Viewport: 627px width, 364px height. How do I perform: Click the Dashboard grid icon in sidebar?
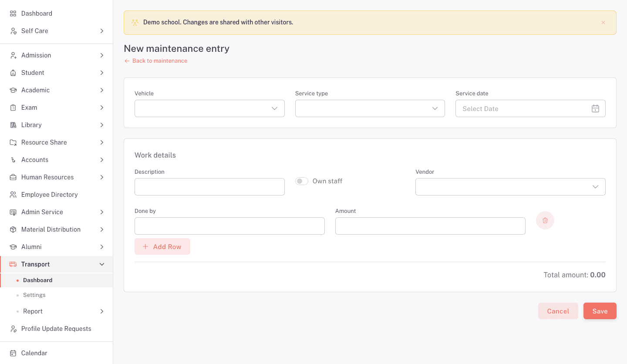[13, 13]
